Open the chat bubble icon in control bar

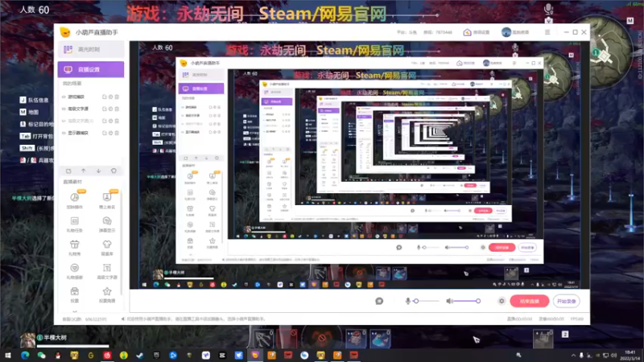(379, 301)
